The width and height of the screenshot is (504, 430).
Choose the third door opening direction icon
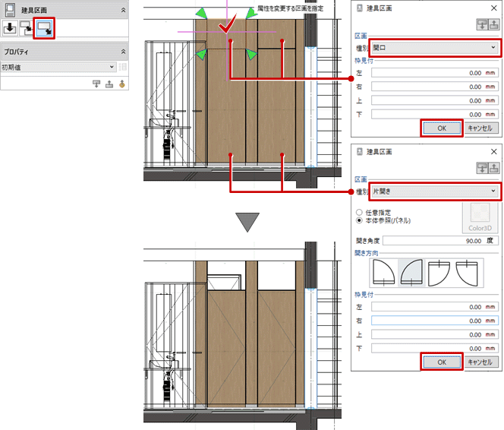(439, 273)
